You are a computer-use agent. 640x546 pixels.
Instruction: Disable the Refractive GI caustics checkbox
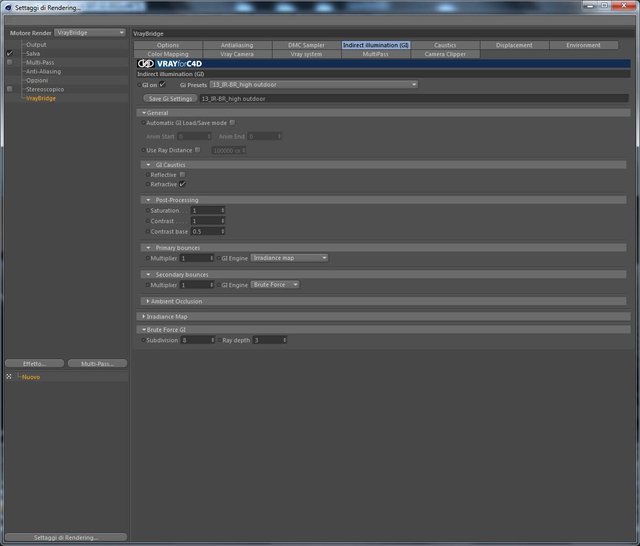(x=182, y=184)
